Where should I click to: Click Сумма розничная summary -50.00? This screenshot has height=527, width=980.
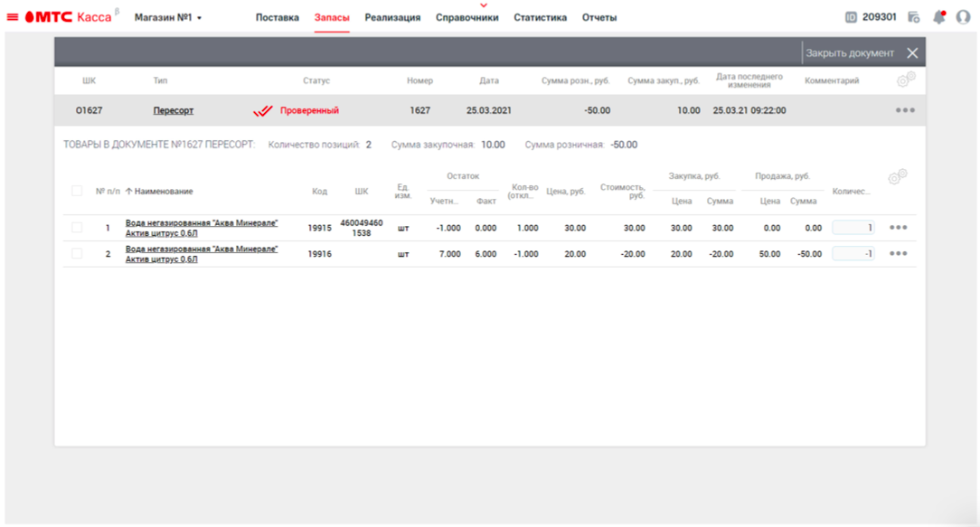(624, 145)
